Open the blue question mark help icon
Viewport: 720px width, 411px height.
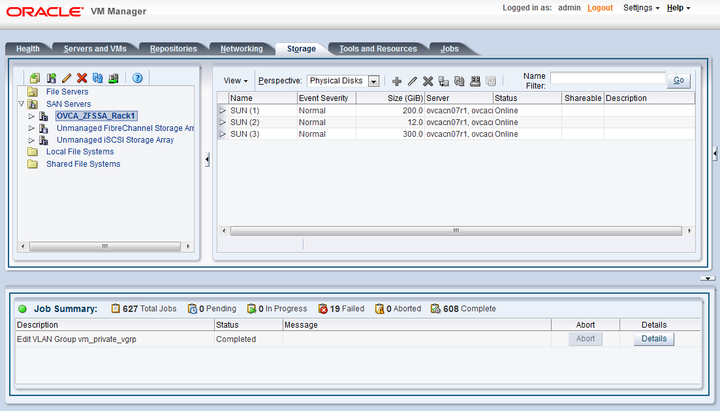tap(137, 78)
